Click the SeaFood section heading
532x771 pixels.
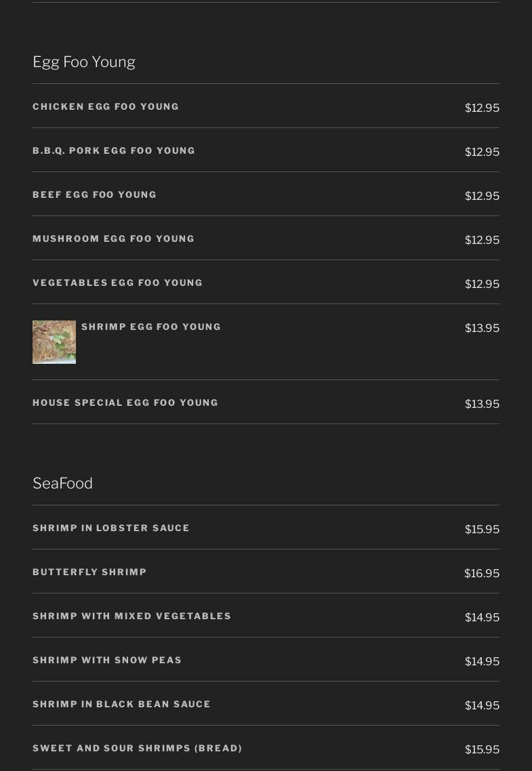tap(62, 483)
